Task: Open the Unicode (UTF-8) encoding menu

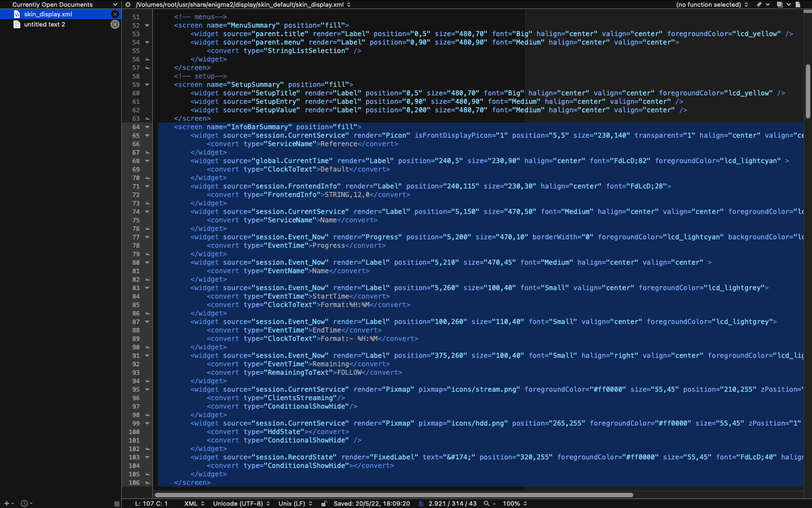Action: (241, 503)
